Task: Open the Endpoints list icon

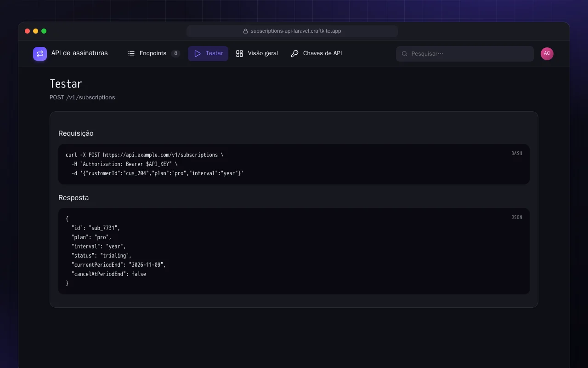Action: 131,53
